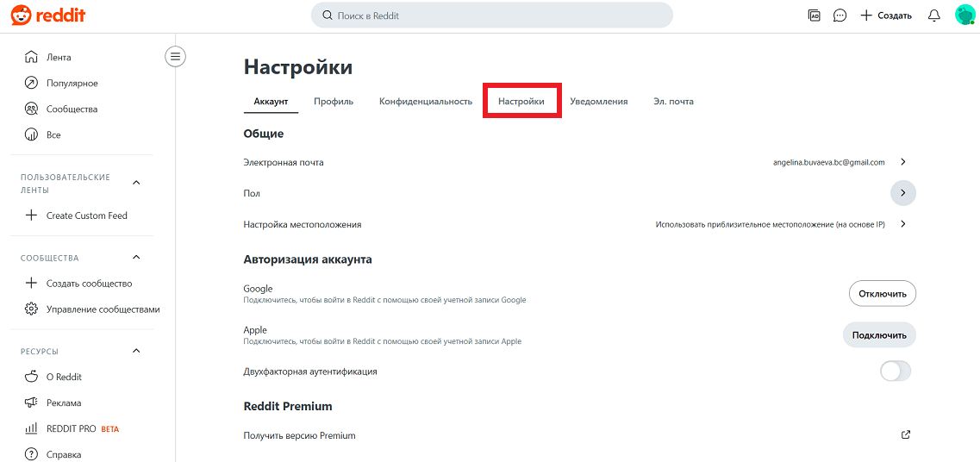Open external Premium link icon
Image resolution: width=980 pixels, height=462 pixels.
(906, 435)
